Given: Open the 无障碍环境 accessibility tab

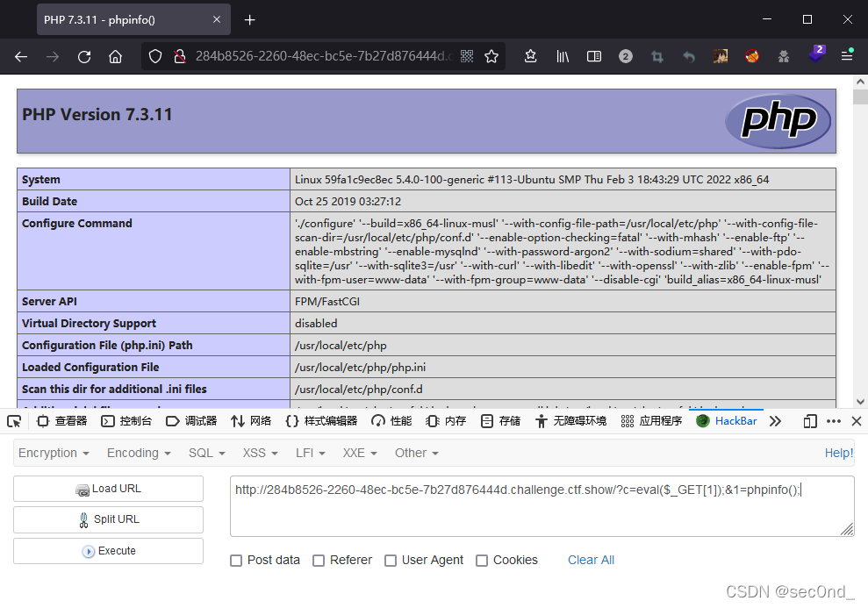Looking at the screenshot, I should [570, 421].
